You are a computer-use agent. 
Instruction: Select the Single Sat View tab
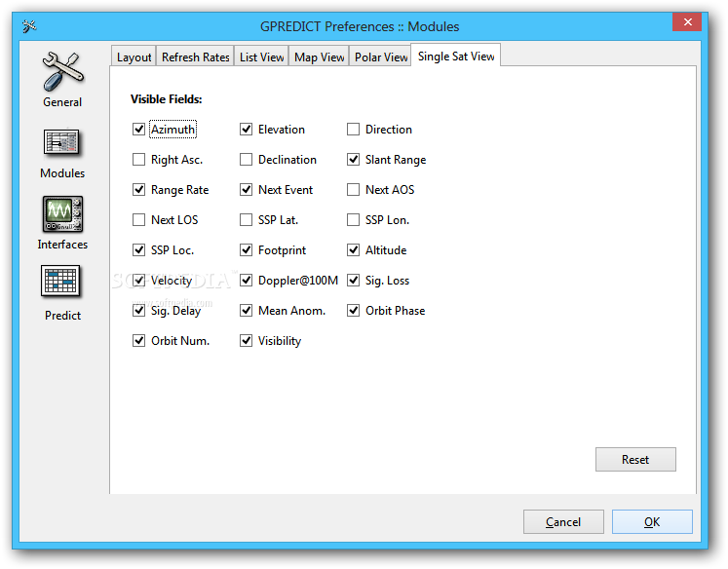click(x=456, y=57)
